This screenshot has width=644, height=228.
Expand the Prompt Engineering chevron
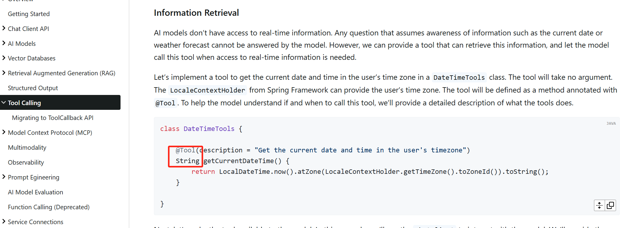point(4,177)
